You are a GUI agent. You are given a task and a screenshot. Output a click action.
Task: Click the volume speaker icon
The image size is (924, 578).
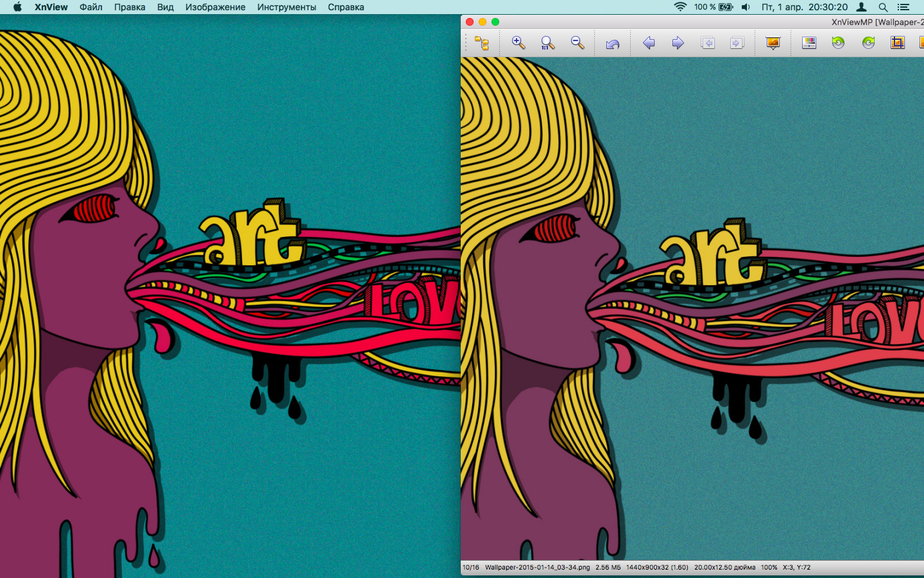[746, 7]
